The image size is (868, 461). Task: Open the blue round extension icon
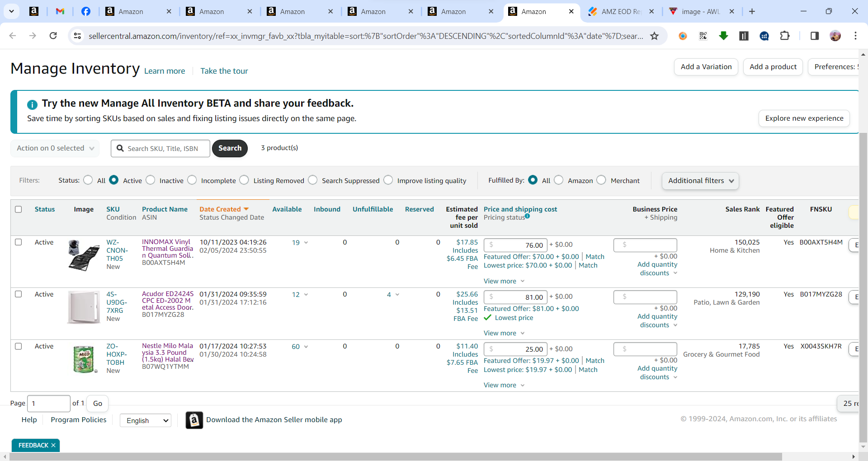coord(764,36)
